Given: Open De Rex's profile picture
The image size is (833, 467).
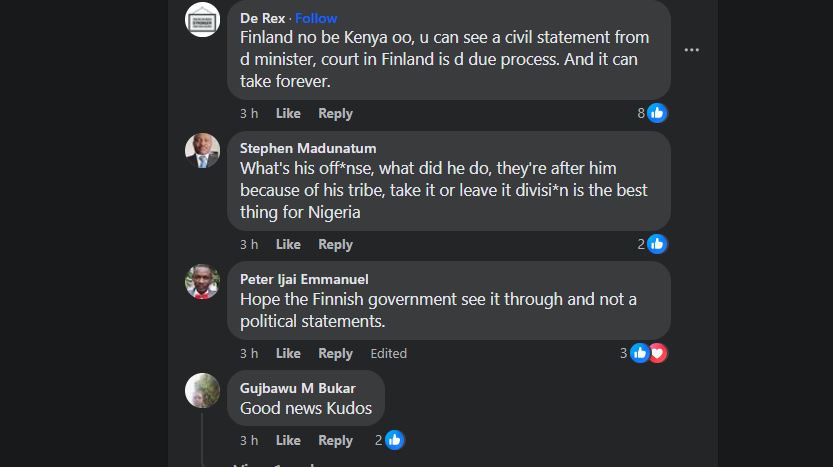Looking at the screenshot, I should 203,19.
